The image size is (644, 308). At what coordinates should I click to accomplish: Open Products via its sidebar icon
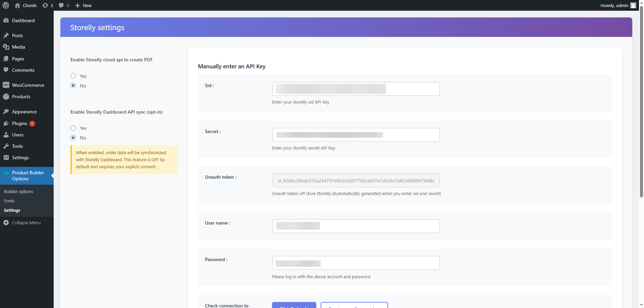pyautogui.click(x=6, y=97)
